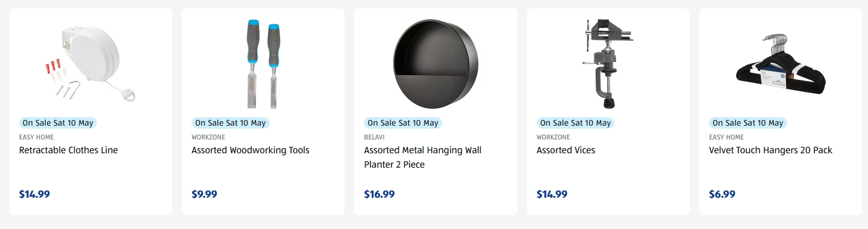Viewport: 868px width, 229px height.
Task: Select the $9.99 price on woodworking tools
Action: [x=204, y=194]
